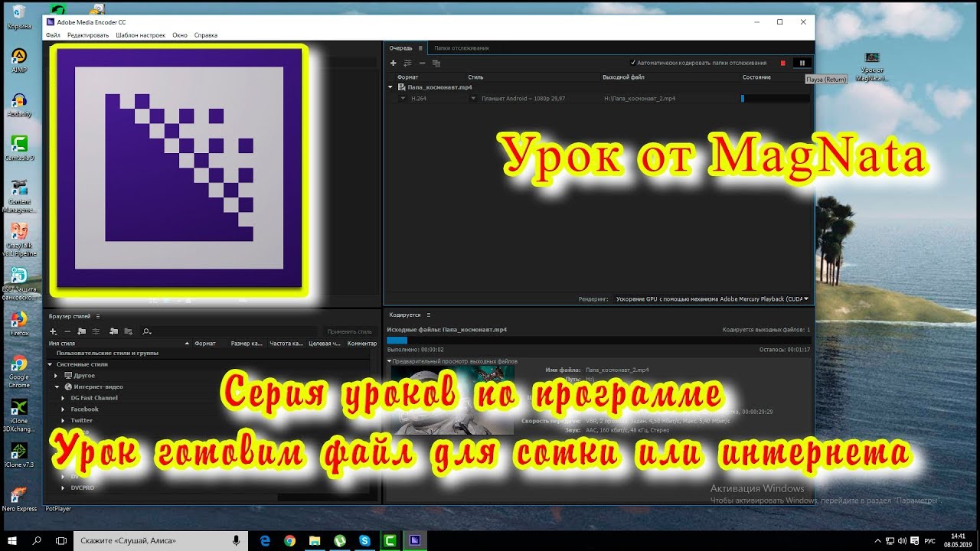Open the Окно menu
Image resolution: width=980 pixels, height=551 pixels.
(x=180, y=35)
